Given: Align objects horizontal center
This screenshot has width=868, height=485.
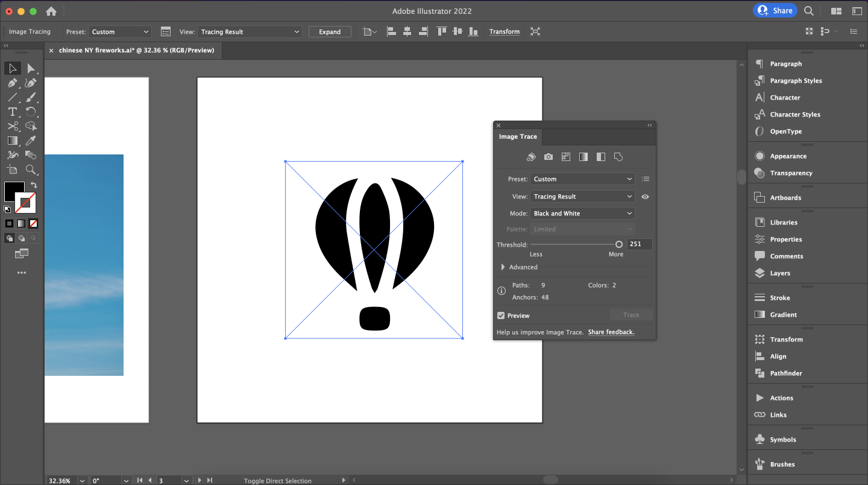Looking at the screenshot, I should [407, 31].
